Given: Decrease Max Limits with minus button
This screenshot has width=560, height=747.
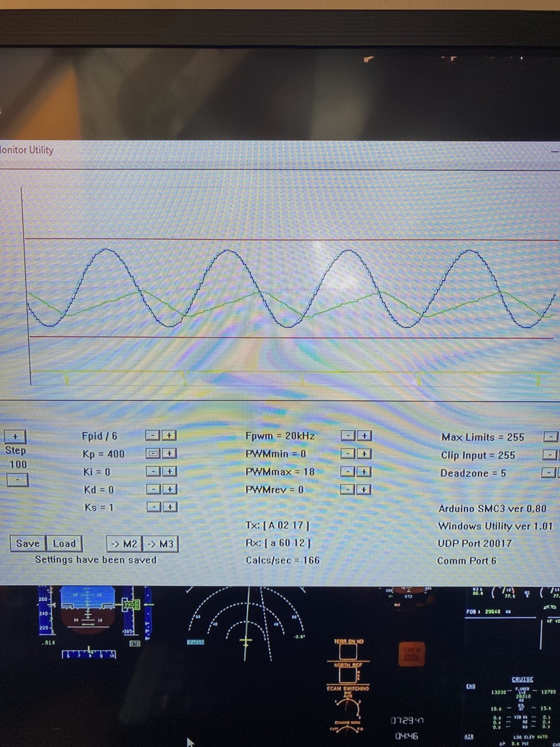Looking at the screenshot, I should [x=551, y=437].
